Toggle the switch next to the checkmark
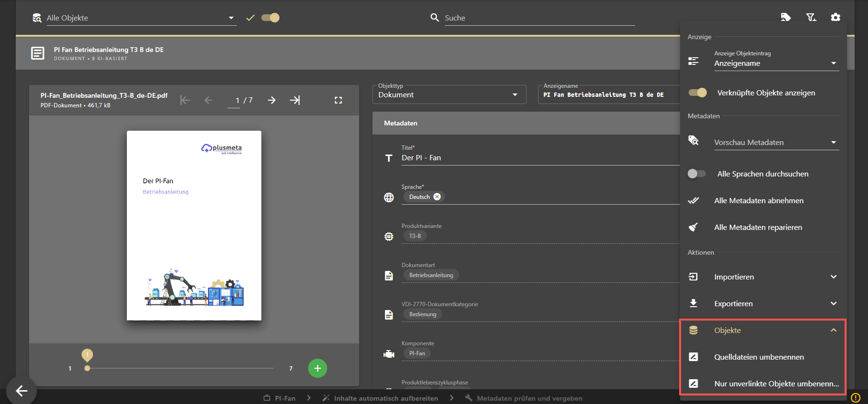 (270, 18)
